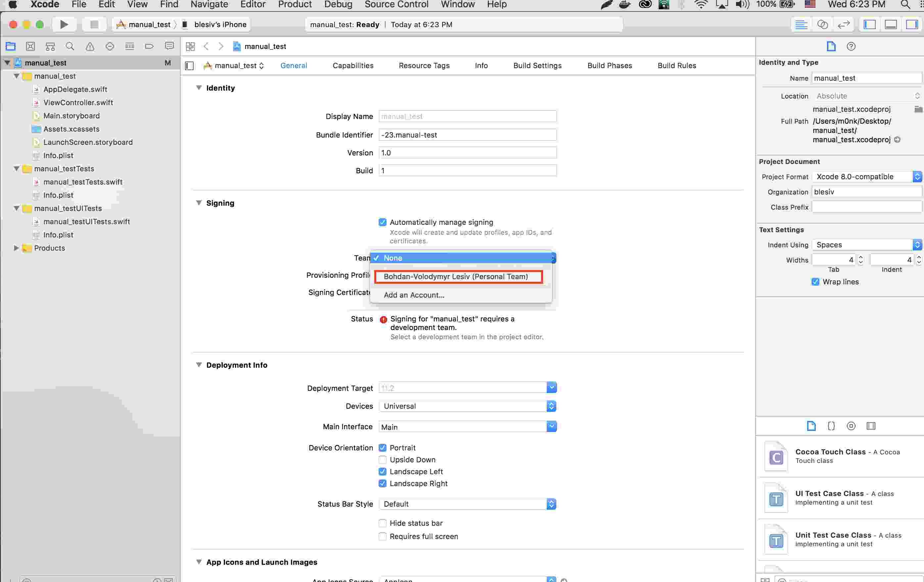Expand the Deployment Target dropdown
This screenshot has height=582, width=924.
[x=552, y=388]
